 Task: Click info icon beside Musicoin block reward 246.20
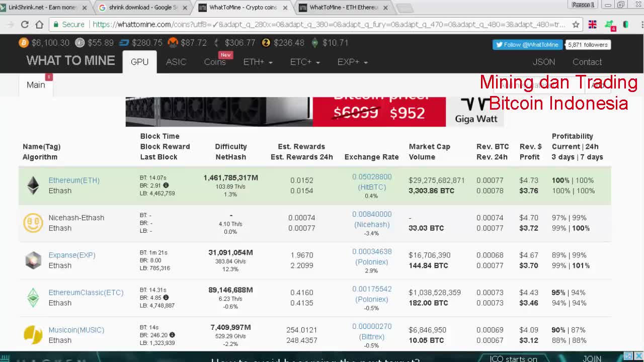click(x=172, y=335)
